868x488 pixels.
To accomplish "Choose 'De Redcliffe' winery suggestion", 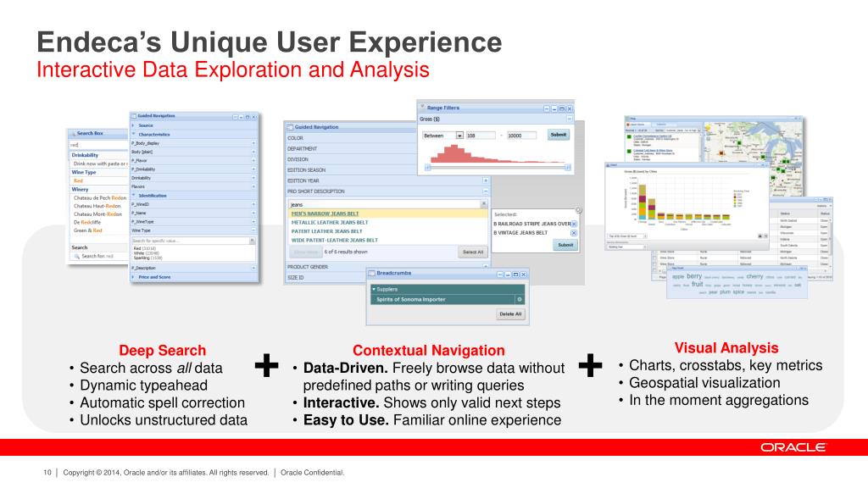I will [x=87, y=223].
